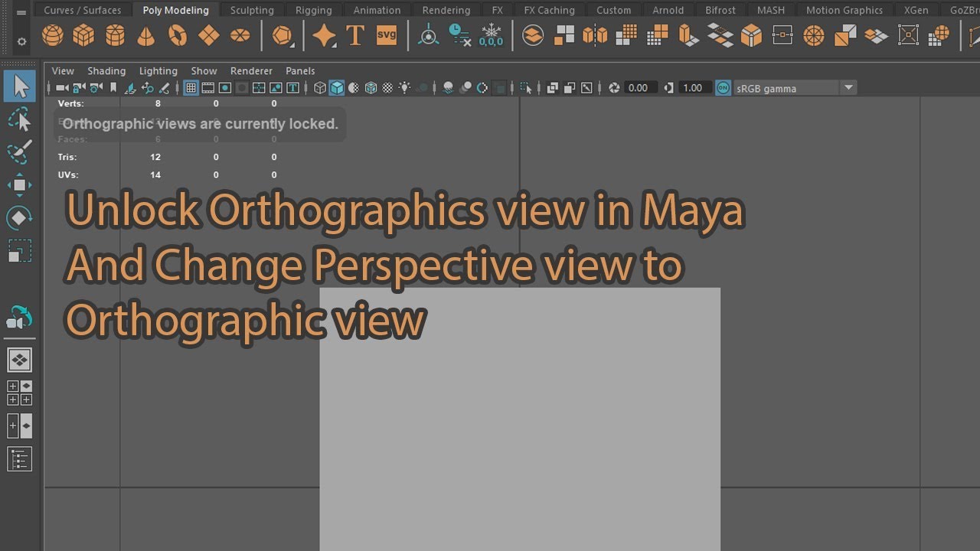
Task: Switch to the Rigging shelf tab
Action: (x=314, y=10)
